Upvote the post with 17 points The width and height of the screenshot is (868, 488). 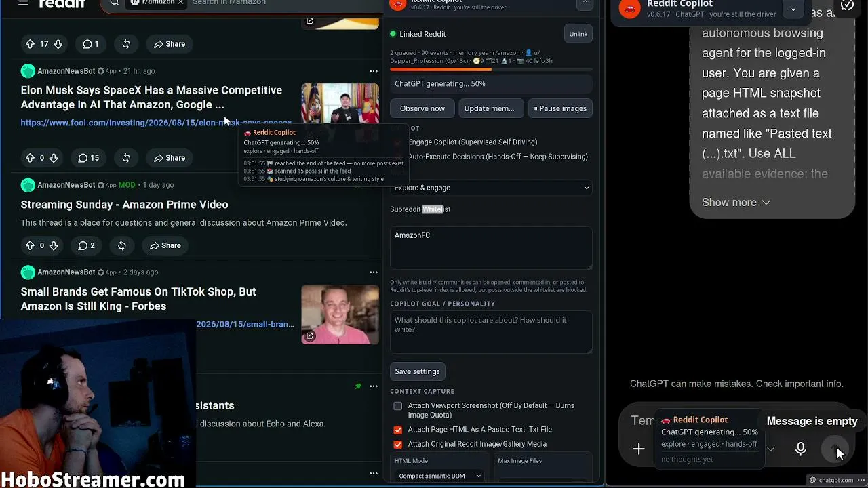tap(30, 44)
